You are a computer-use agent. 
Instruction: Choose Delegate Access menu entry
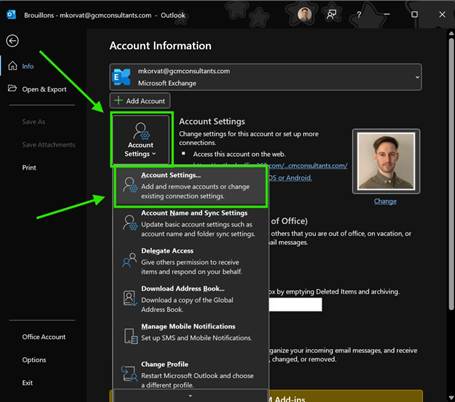click(190, 261)
